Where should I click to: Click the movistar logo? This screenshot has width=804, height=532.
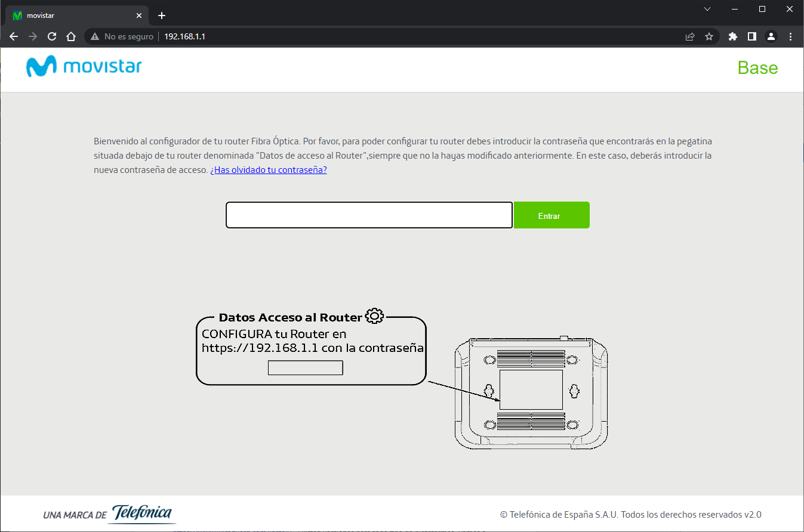click(x=84, y=66)
